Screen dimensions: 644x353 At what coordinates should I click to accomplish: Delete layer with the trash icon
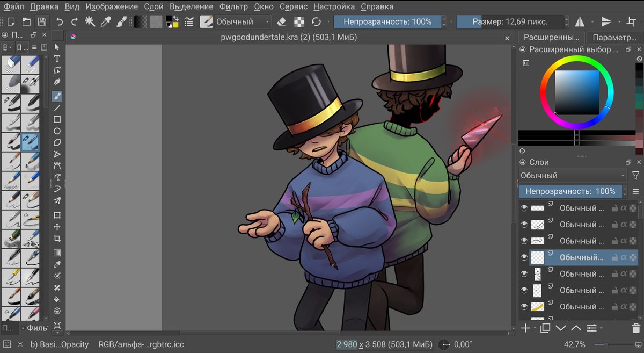pyautogui.click(x=636, y=328)
